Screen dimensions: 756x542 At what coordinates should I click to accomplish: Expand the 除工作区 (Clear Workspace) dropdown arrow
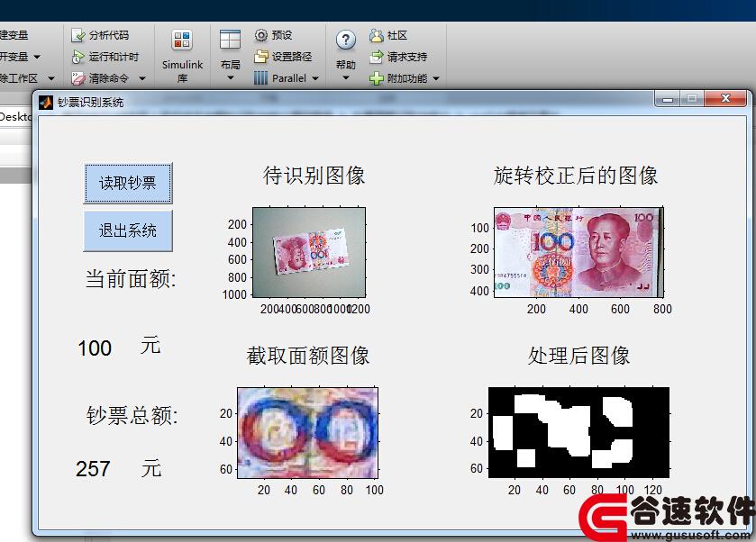(51, 78)
